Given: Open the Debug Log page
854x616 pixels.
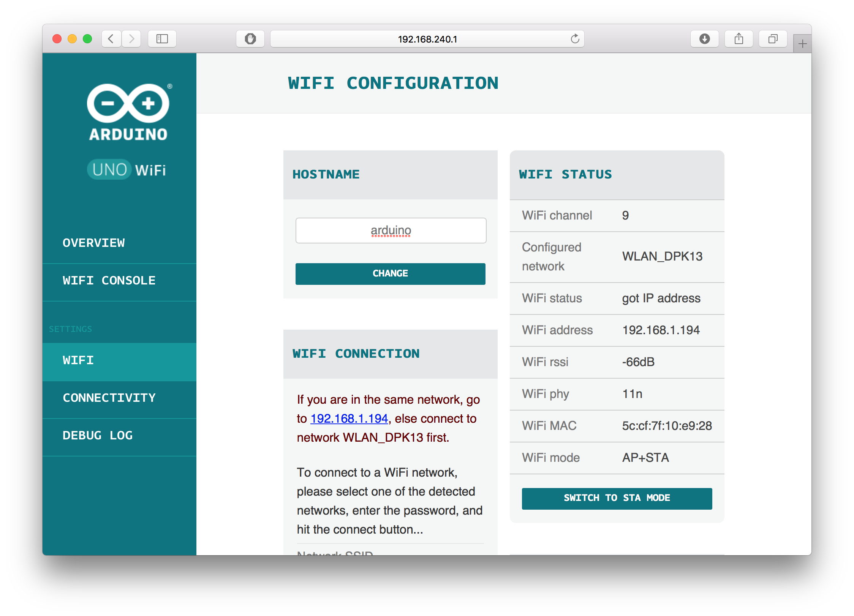Looking at the screenshot, I should coord(98,436).
